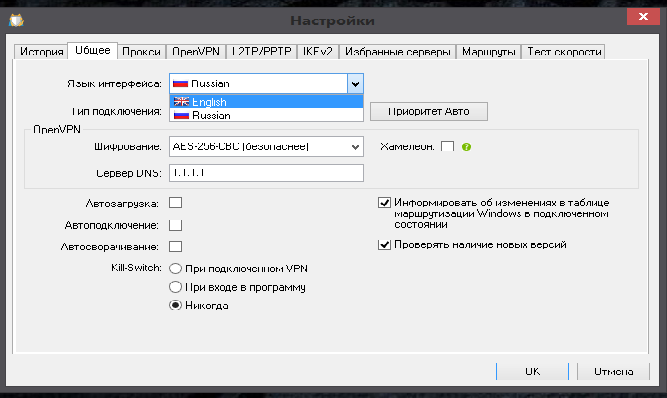The image size is (667, 398).
Task: Enable the Хамелеон checkbox
Action: coord(448,147)
